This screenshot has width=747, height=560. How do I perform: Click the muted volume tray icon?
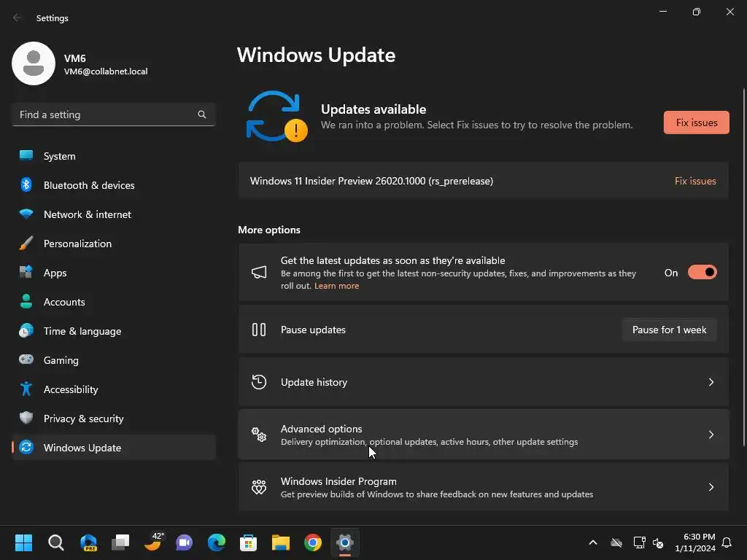pos(658,542)
